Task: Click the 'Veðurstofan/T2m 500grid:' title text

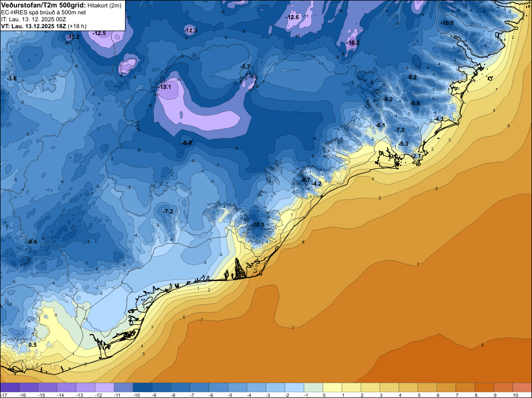Action: click(44, 5)
